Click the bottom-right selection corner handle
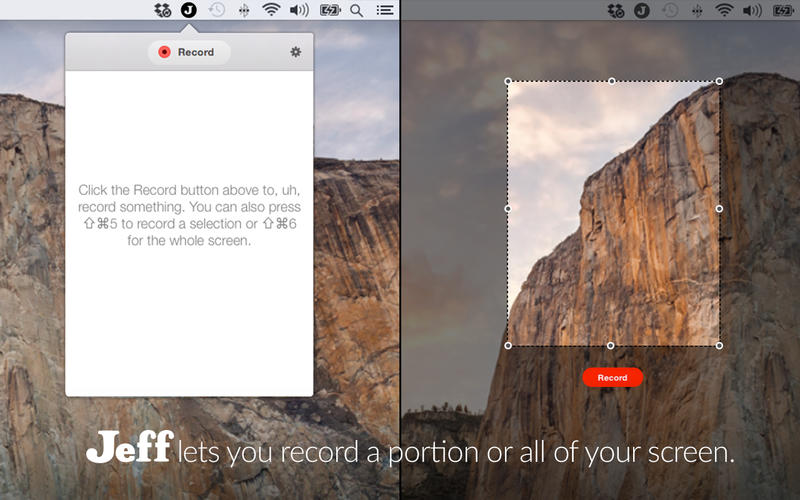The height and width of the screenshot is (500, 800). click(719, 346)
